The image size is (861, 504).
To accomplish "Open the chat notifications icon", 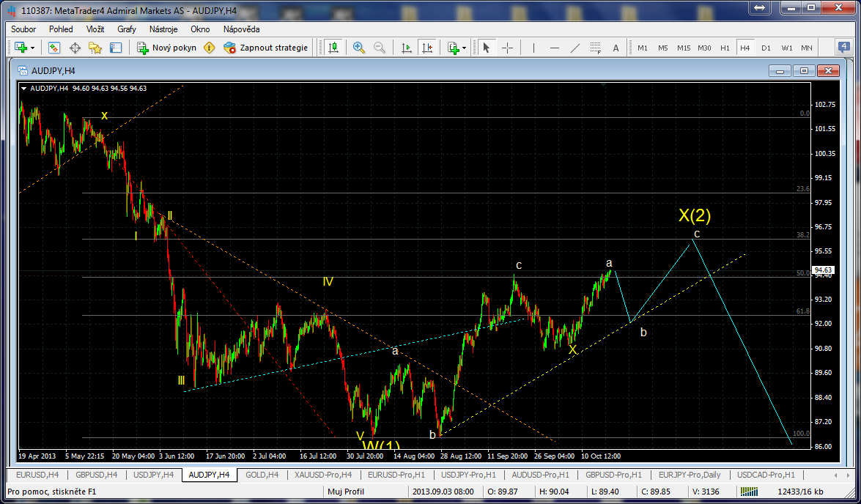I will point(843,47).
